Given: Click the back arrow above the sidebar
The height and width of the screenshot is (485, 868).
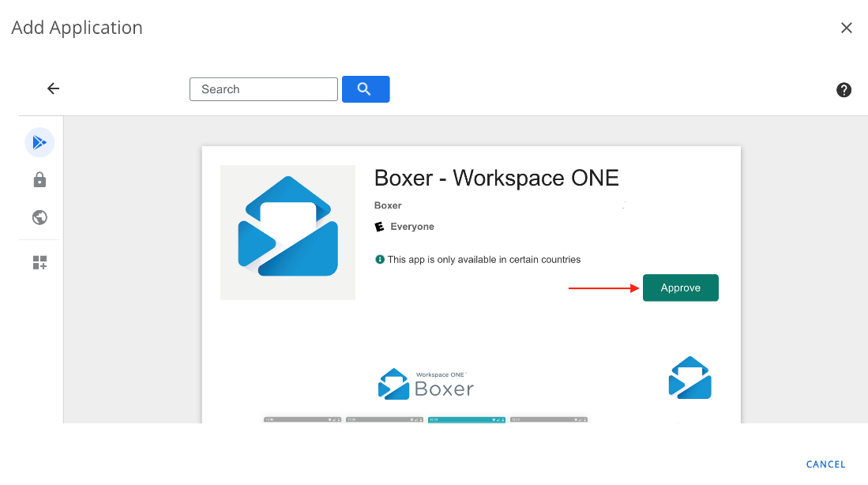Looking at the screenshot, I should coord(53,88).
